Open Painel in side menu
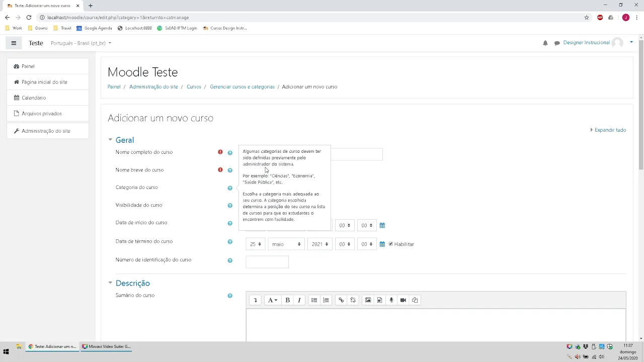644x362 pixels. [x=48, y=66]
